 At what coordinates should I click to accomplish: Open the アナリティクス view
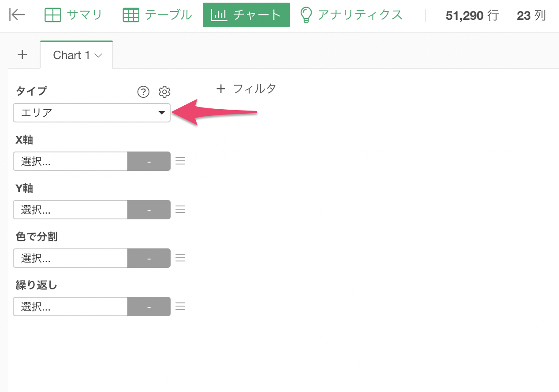[x=351, y=15]
